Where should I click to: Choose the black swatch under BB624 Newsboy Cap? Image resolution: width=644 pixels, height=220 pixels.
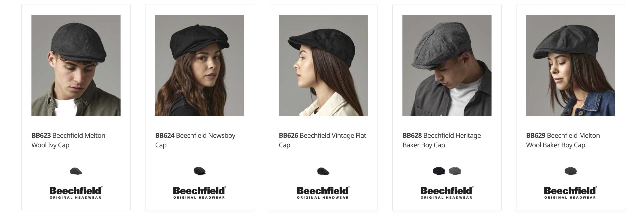pyautogui.click(x=200, y=171)
